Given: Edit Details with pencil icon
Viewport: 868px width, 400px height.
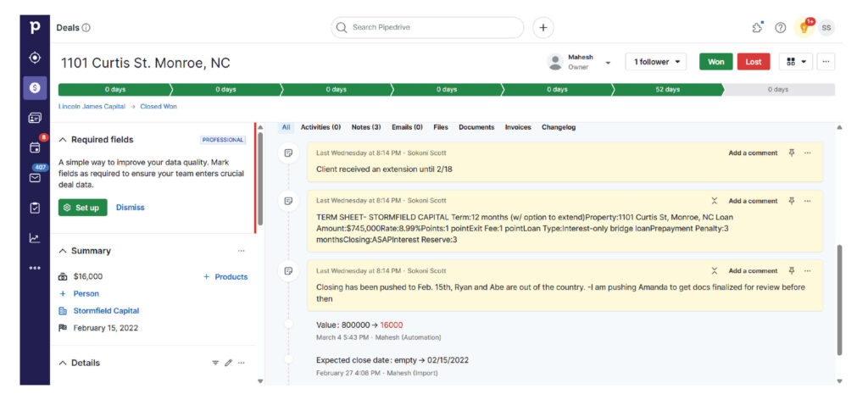Looking at the screenshot, I should pos(229,363).
